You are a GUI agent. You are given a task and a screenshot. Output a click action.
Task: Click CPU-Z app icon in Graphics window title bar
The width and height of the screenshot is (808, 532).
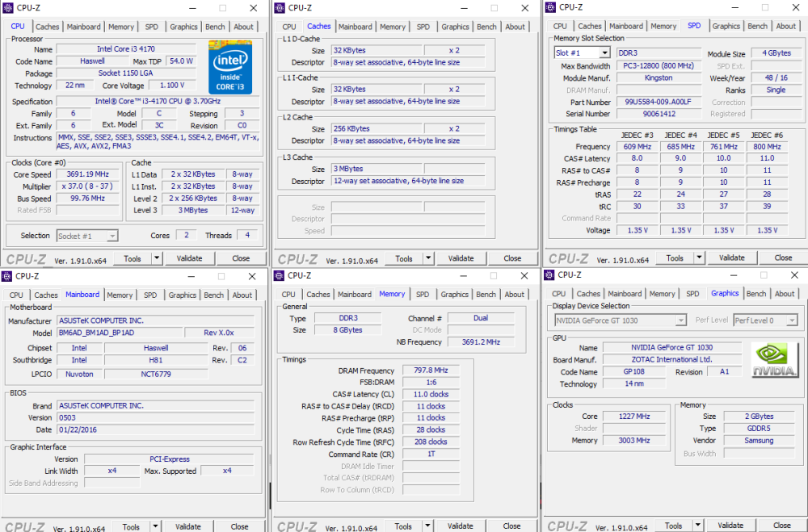tap(549, 275)
